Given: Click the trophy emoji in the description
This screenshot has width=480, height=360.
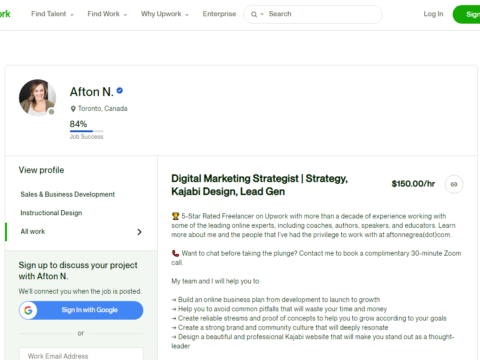Looking at the screenshot, I should click(175, 216).
